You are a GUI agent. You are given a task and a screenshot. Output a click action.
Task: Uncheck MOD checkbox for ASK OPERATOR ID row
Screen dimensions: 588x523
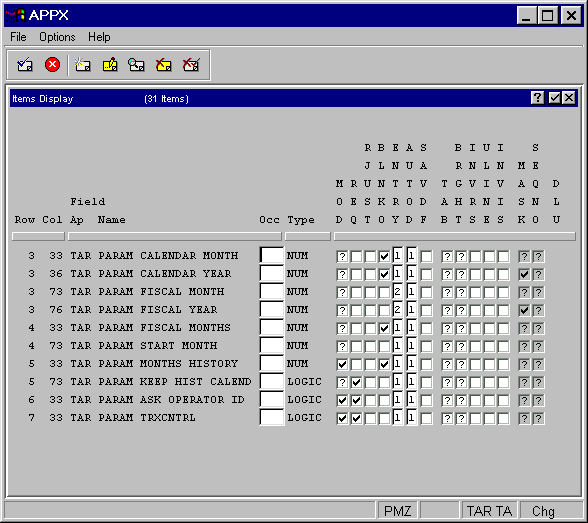tap(342, 400)
